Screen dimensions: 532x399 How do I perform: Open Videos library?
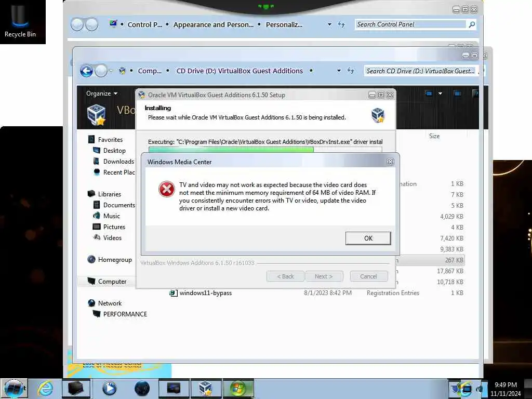(x=112, y=238)
